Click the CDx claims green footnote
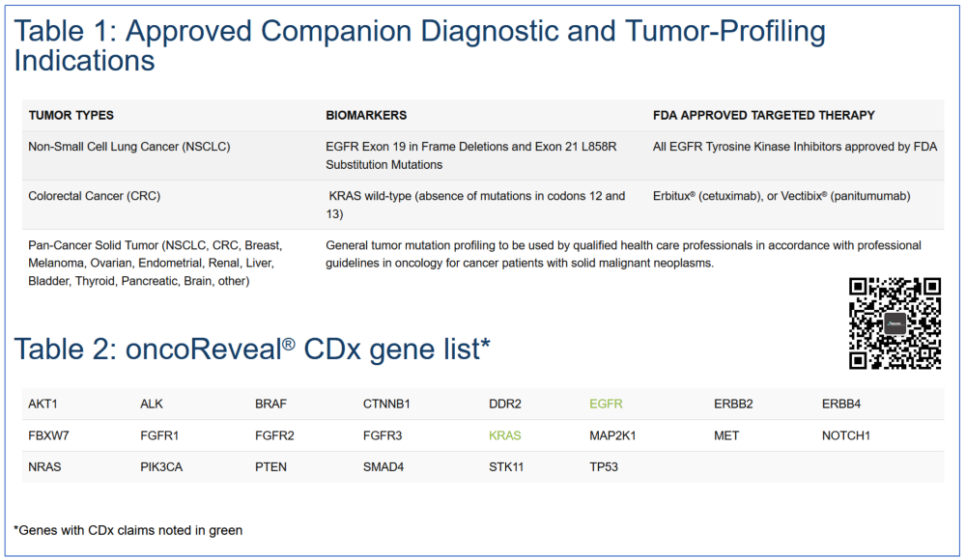 [x=128, y=530]
